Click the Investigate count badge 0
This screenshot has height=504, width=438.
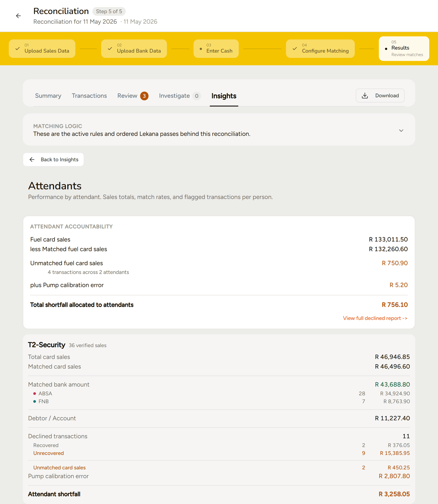coord(197,96)
